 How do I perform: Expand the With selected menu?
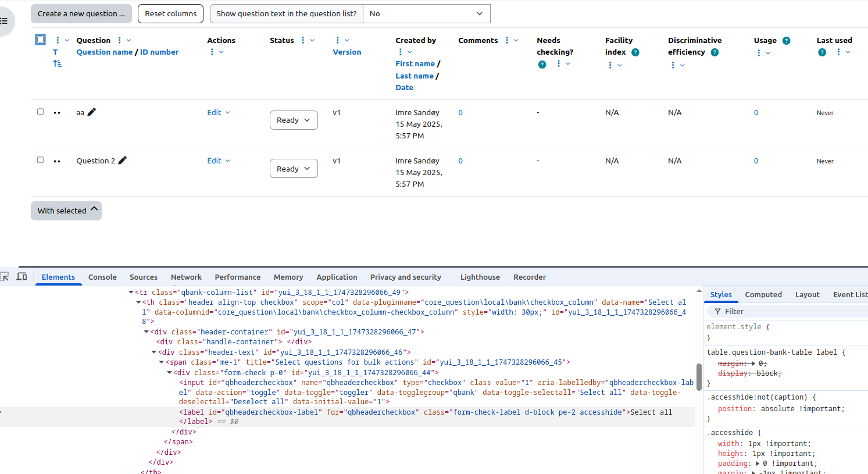pos(66,211)
